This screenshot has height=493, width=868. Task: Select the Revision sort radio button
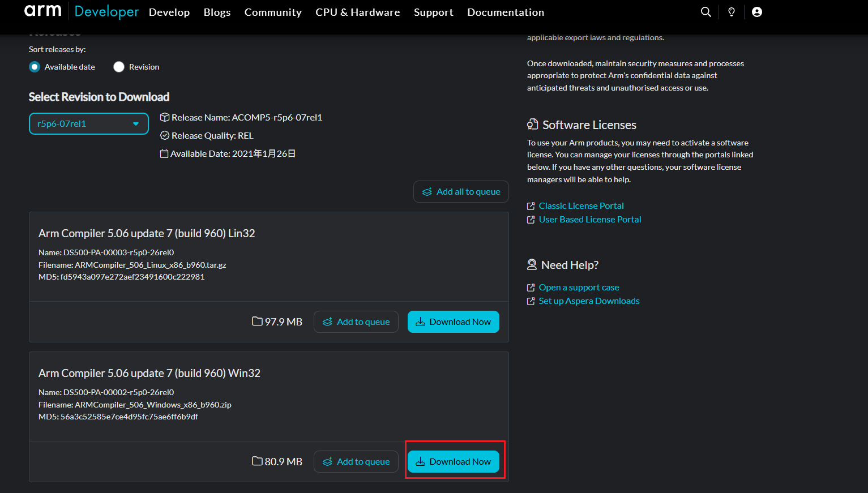click(x=119, y=67)
